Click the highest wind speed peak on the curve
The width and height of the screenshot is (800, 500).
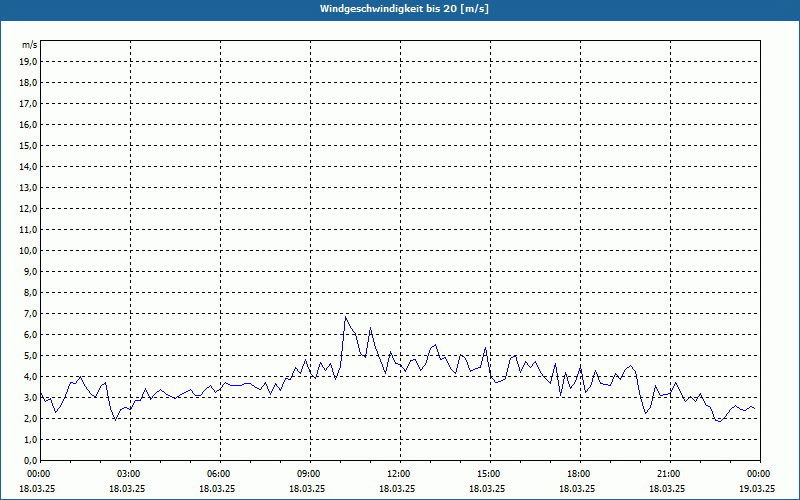click(x=346, y=317)
